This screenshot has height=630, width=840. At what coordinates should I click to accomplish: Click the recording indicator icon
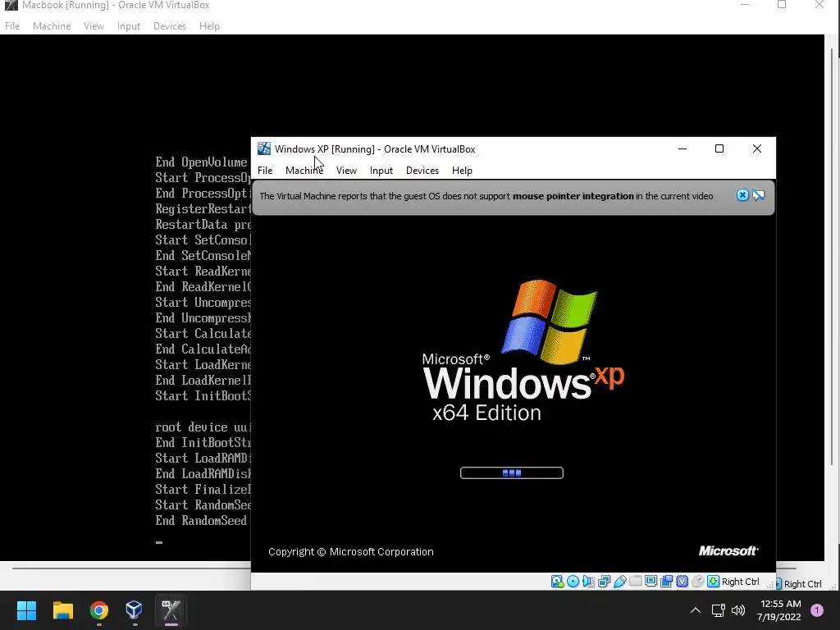pos(666,582)
